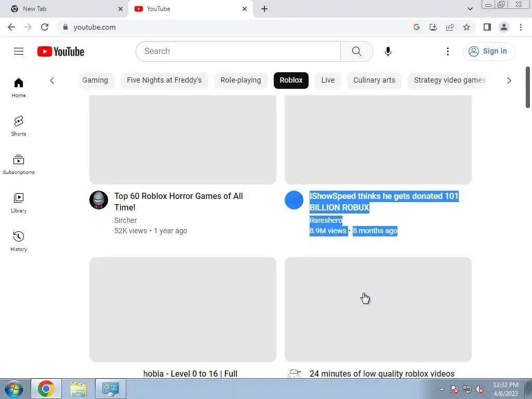View site information lock icon
The height and width of the screenshot is (399, 532).
pos(65,27)
